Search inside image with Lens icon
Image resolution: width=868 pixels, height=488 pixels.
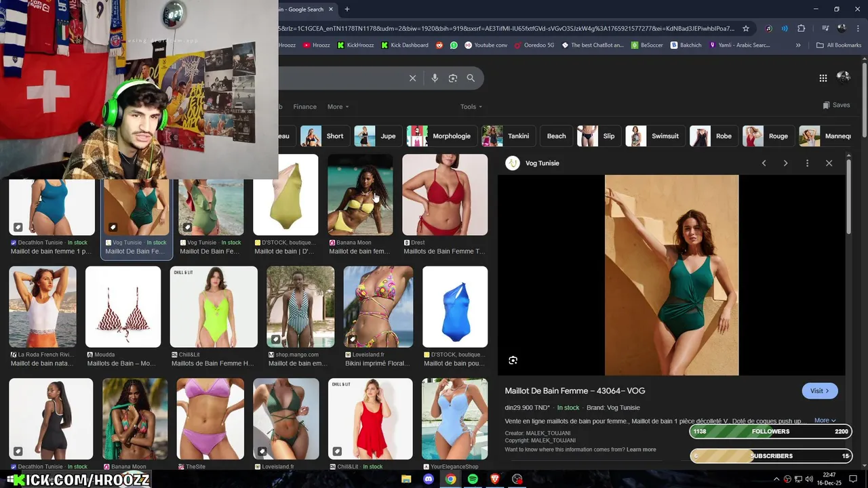pos(513,361)
